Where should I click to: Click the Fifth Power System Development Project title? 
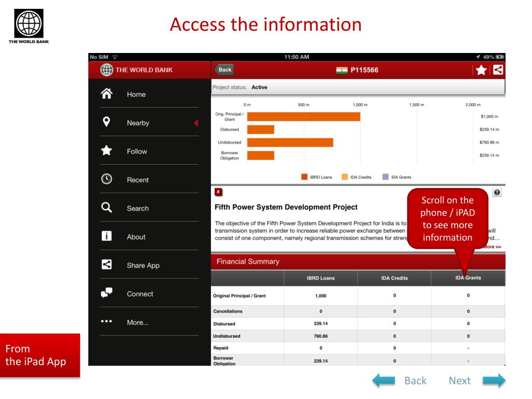click(286, 207)
